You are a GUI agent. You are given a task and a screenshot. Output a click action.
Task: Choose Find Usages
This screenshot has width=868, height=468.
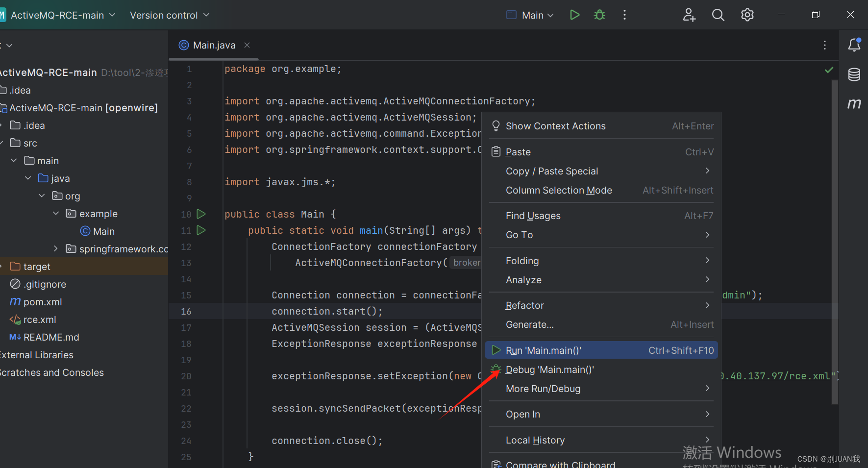[x=601, y=216]
